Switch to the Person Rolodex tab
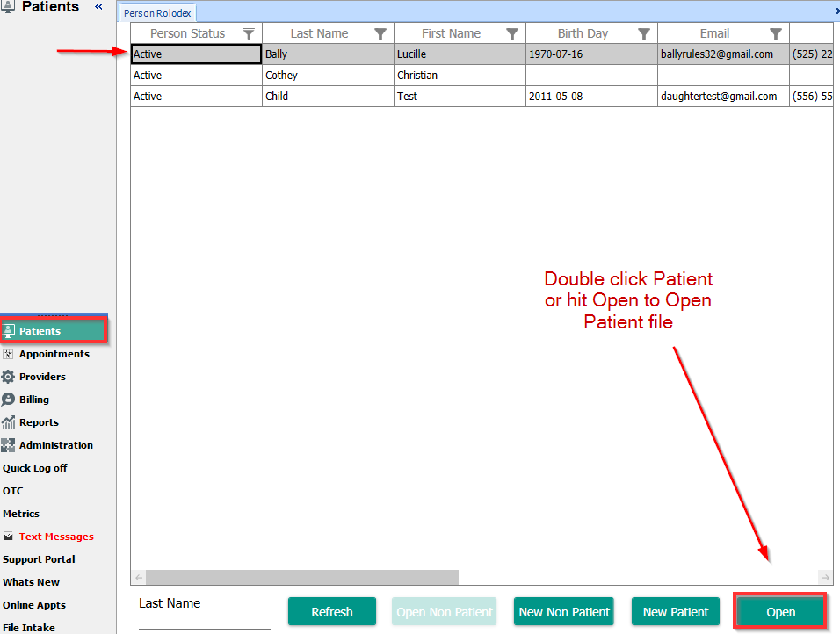The width and height of the screenshot is (840, 634). [x=157, y=13]
